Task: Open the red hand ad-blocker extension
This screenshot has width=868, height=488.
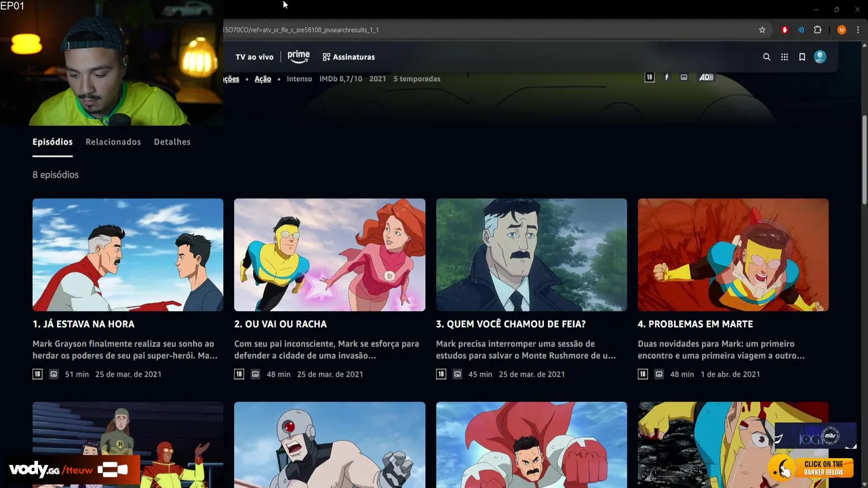Action: click(x=785, y=30)
